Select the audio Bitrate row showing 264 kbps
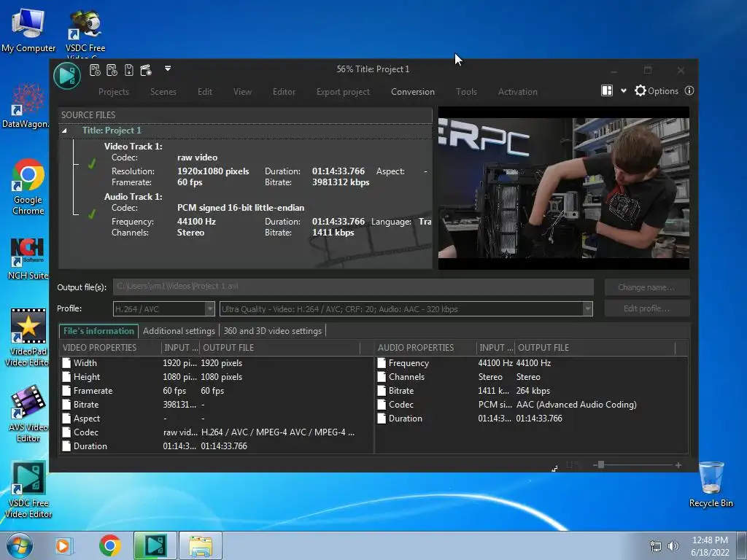 (x=532, y=391)
